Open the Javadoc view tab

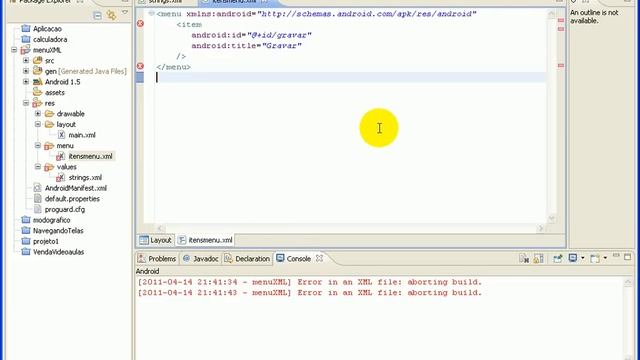point(201,259)
